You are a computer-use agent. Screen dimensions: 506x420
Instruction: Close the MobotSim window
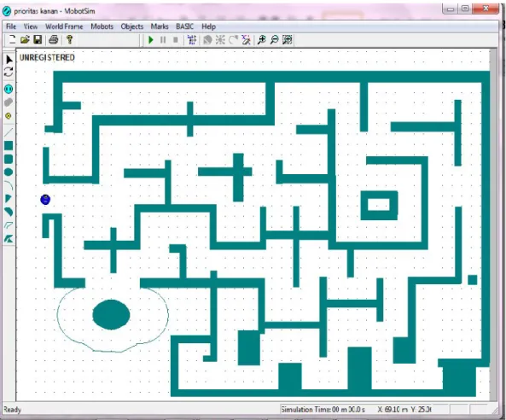(x=486, y=9)
